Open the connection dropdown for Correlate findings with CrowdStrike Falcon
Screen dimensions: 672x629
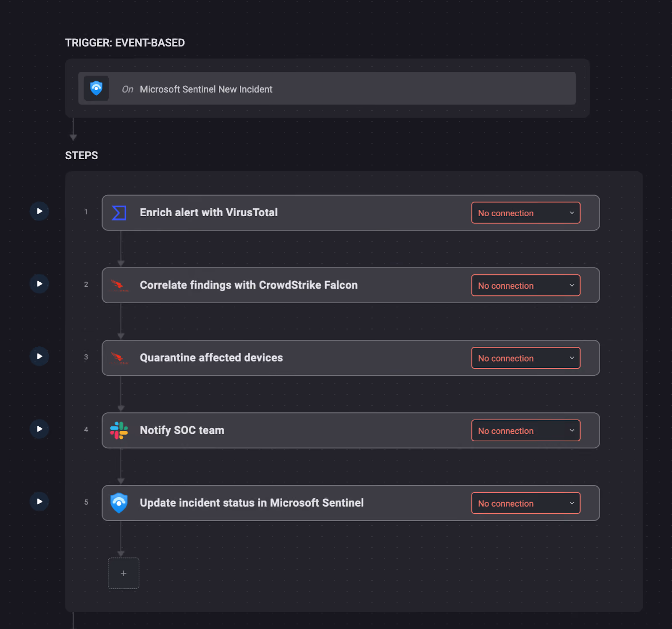pos(526,286)
